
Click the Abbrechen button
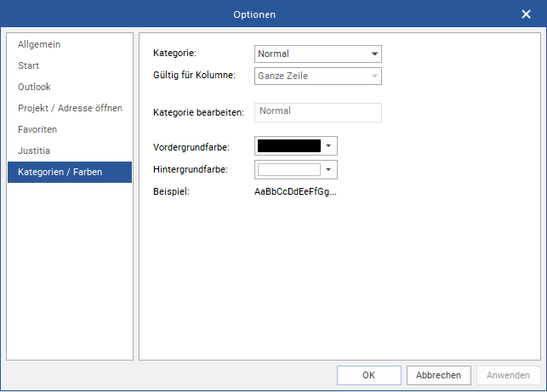coord(438,375)
